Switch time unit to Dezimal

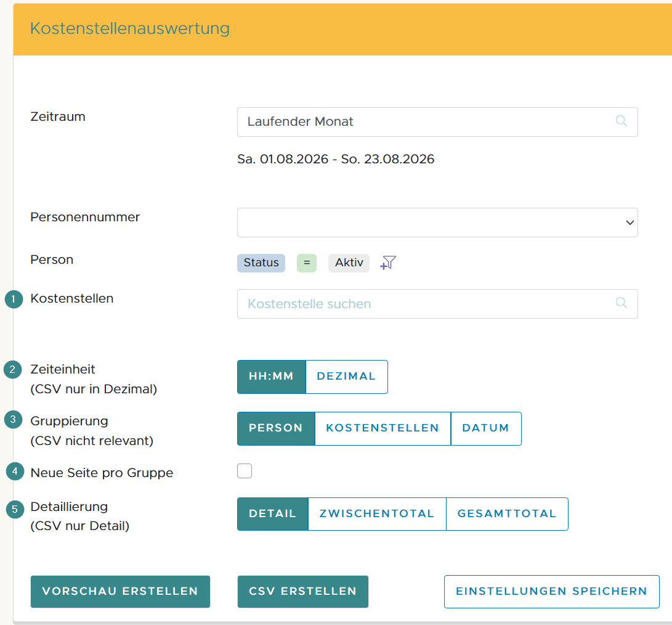click(346, 377)
